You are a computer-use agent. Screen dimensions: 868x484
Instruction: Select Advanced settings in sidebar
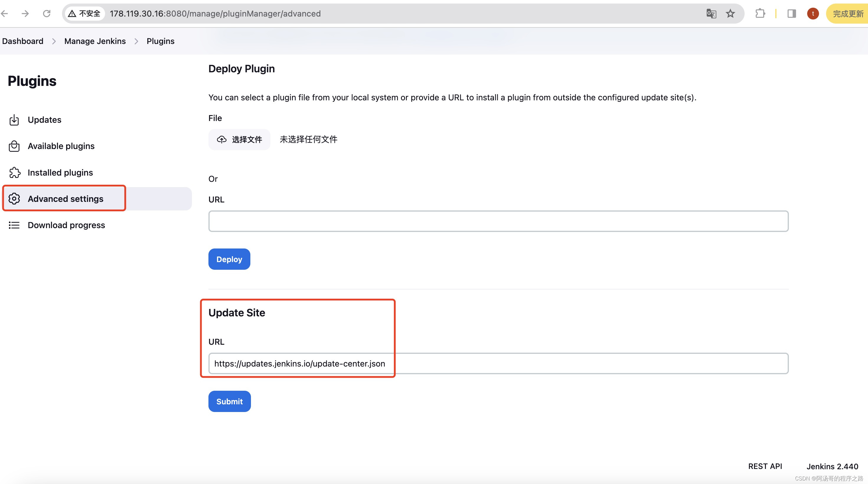click(97, 199)
